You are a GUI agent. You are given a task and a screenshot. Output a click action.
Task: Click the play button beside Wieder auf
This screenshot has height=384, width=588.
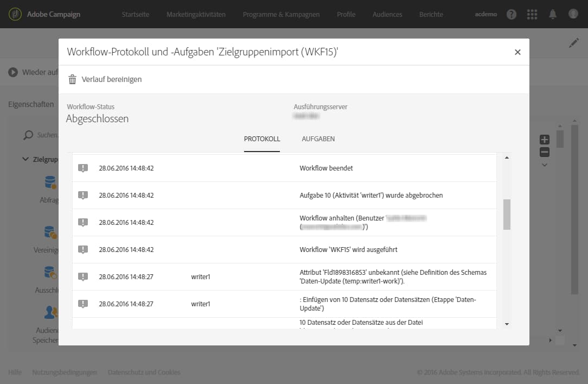[12, 71]
